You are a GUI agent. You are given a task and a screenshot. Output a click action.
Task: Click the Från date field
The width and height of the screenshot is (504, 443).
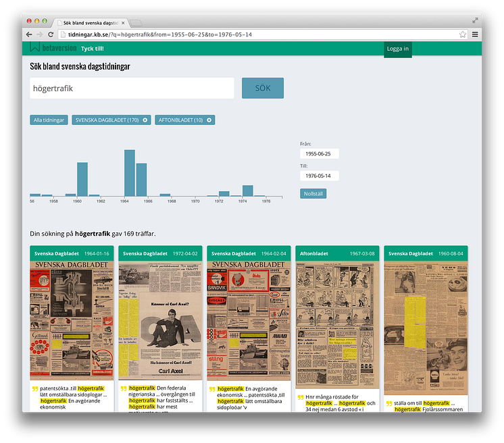[319, 154]
